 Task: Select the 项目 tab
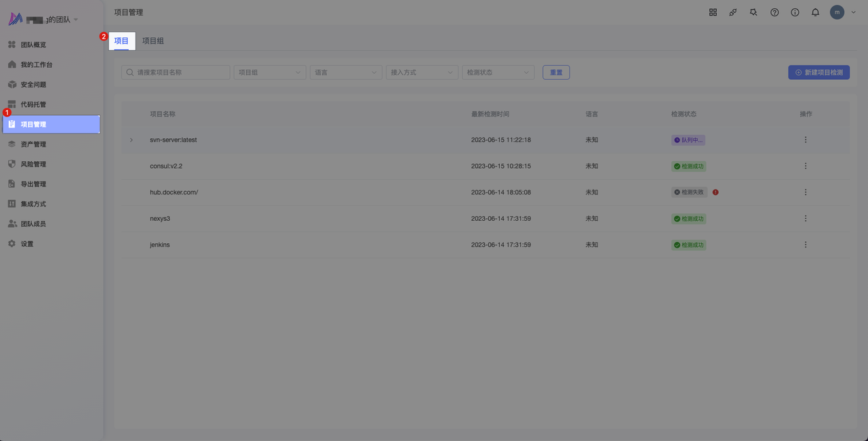tap(121, 41)
